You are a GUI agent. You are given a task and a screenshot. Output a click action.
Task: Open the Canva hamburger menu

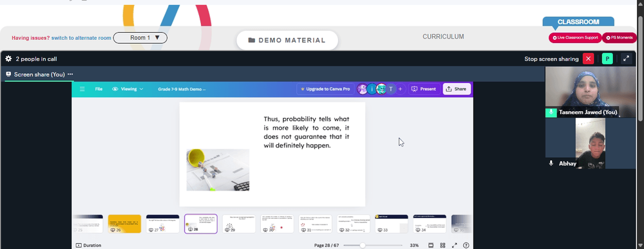[82, 89]
